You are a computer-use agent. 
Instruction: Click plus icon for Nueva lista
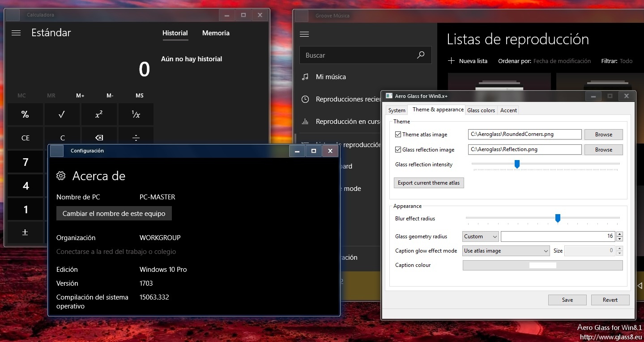(x=452, y=61)
